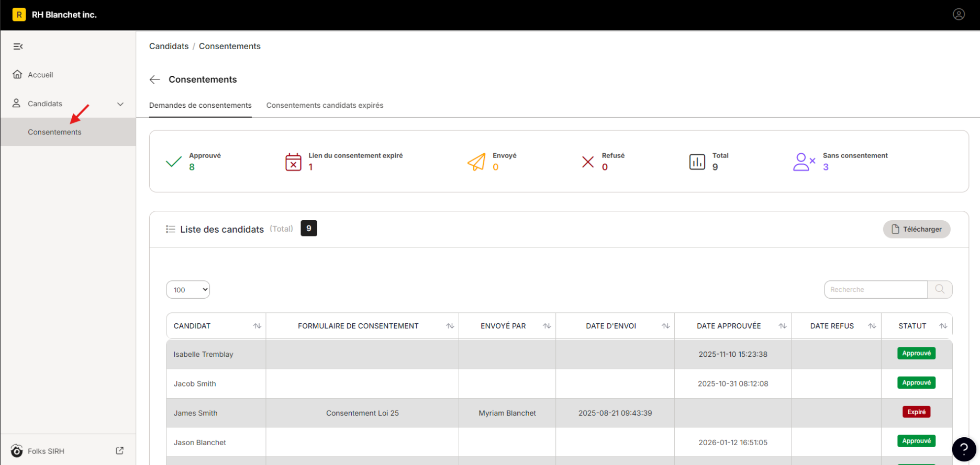Click the green Approuvé checkmark icon
980x465 pixels.
(x=174, y=162)
